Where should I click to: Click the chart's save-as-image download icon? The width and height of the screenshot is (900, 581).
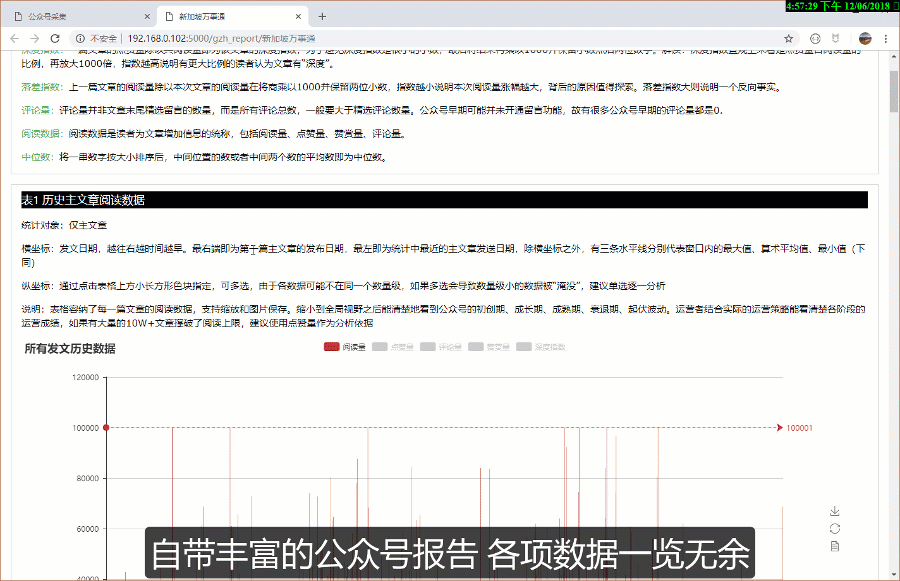(835, 511)
